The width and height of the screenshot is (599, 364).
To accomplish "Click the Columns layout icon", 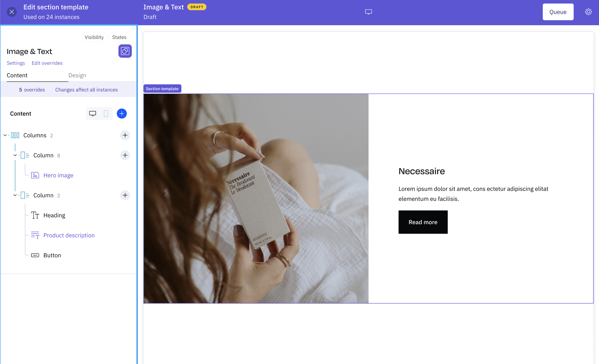I will [15, 135].
